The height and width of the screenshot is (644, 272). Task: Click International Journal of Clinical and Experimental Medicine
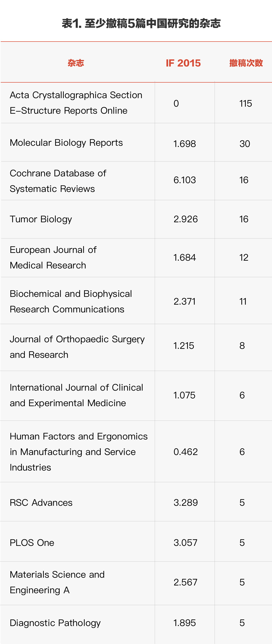76,395
